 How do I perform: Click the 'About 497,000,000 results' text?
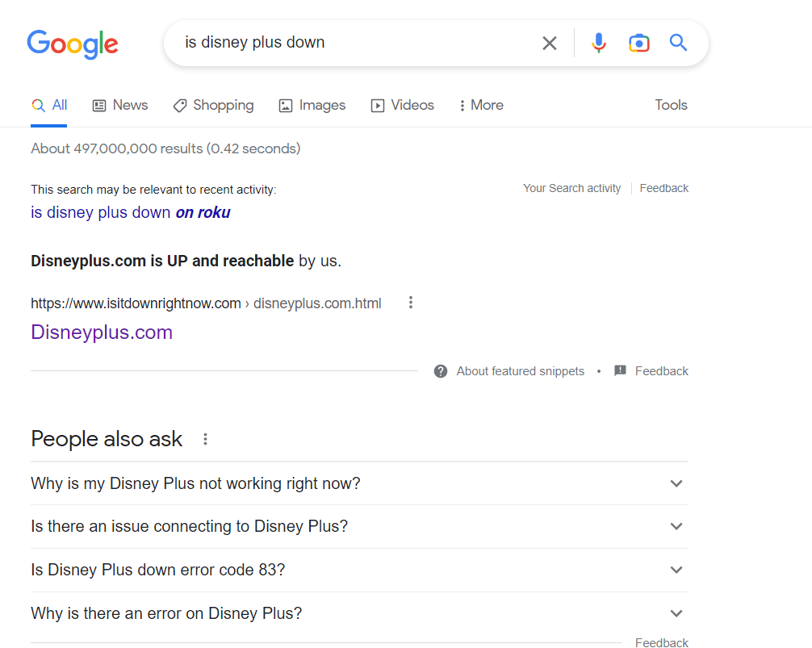165,148
